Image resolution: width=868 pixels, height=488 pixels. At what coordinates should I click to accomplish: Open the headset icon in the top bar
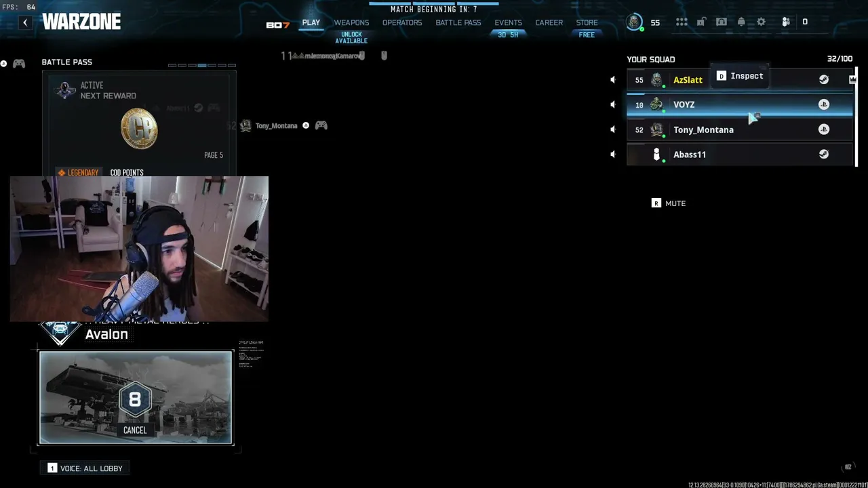tap(722, 22)
